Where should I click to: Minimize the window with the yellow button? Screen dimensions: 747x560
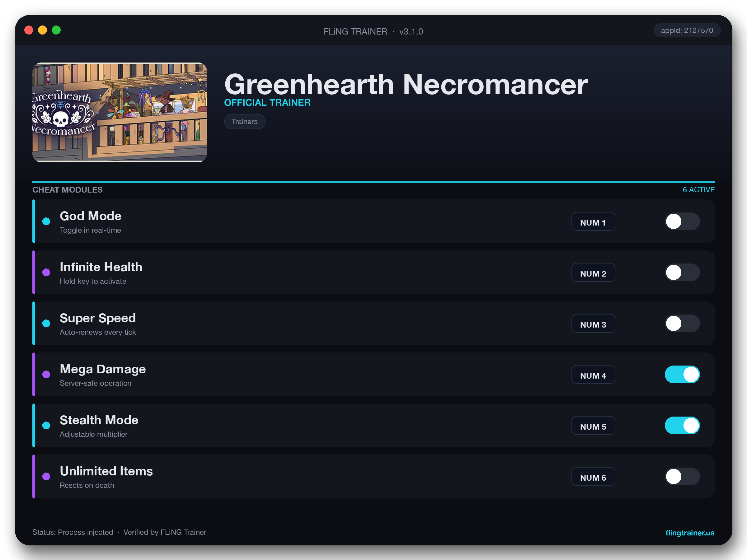(x=43, y=30)
